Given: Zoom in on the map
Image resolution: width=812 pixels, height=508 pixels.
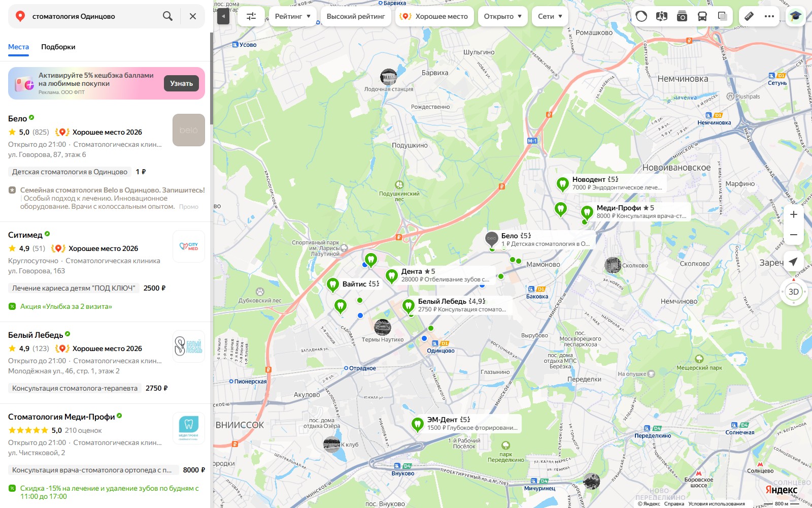Looking at the screenshot, I should tap(794, 214).
